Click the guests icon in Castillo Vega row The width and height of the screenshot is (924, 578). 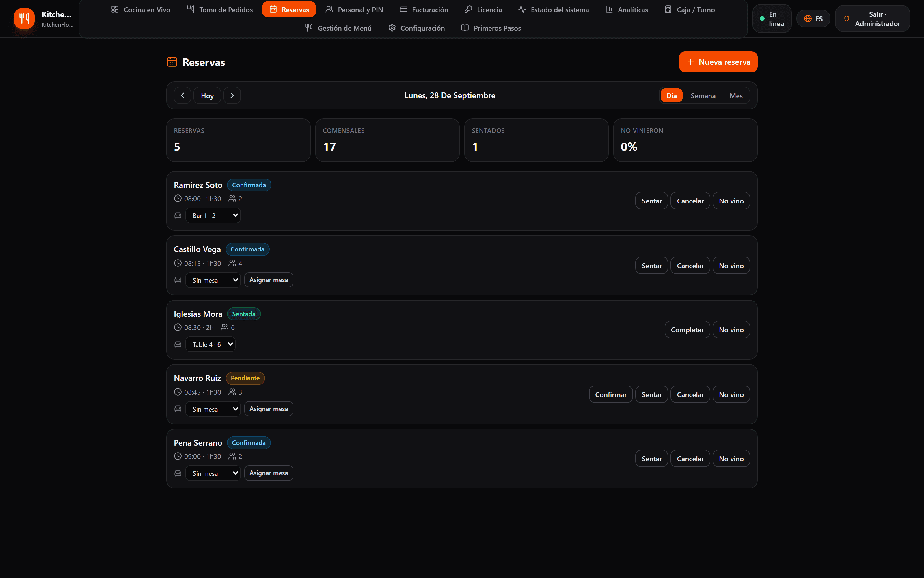point(232,263)
